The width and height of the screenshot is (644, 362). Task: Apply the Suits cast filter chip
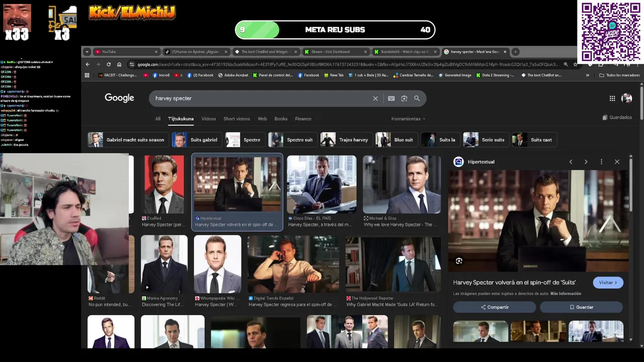click(x=534, y=140)
